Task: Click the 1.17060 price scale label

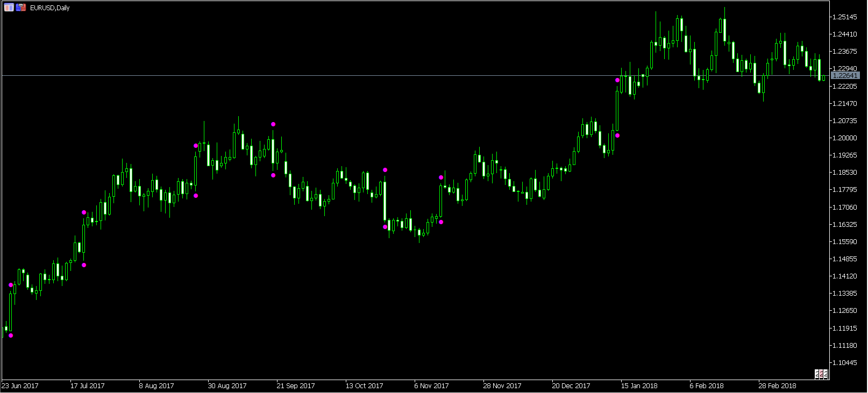Action: (x=844, y=208)
